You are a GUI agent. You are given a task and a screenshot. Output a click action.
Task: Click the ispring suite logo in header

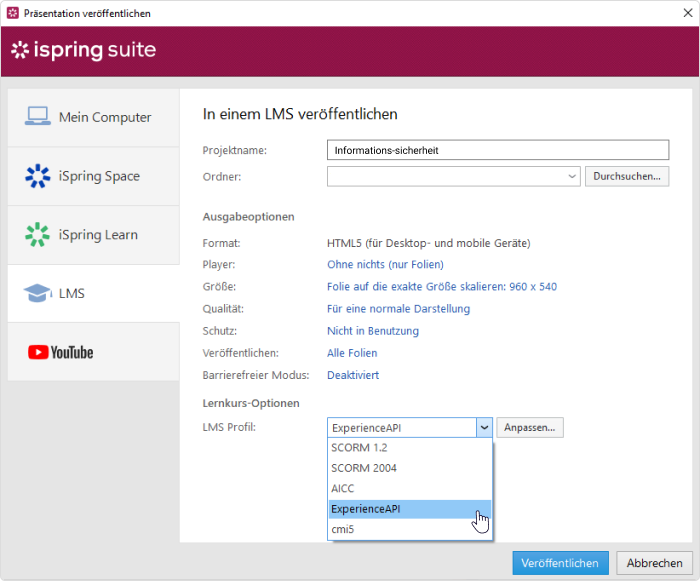pos(83,50)
